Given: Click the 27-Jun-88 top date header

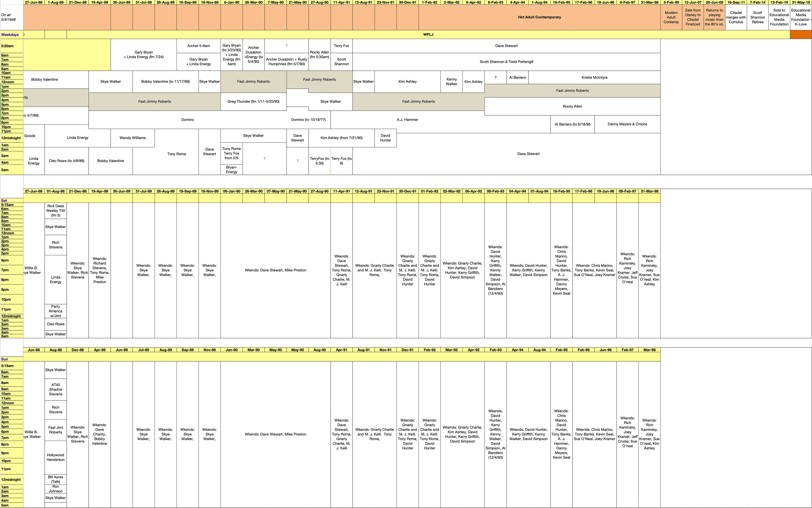Looking at the screenshot, I should pyautogui.click(x=34, y=2).
